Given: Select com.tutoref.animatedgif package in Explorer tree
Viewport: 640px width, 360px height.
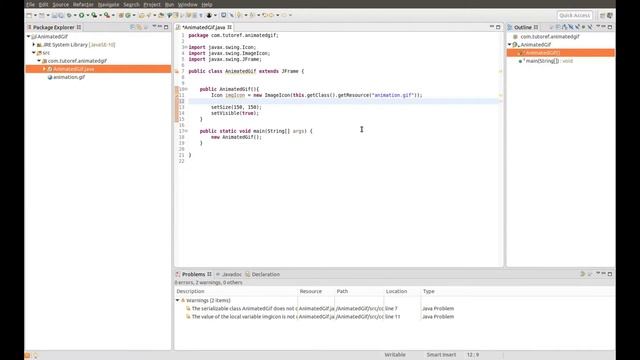Looking at the screenshot, I should pyautogui.click(x=77, y=61).
